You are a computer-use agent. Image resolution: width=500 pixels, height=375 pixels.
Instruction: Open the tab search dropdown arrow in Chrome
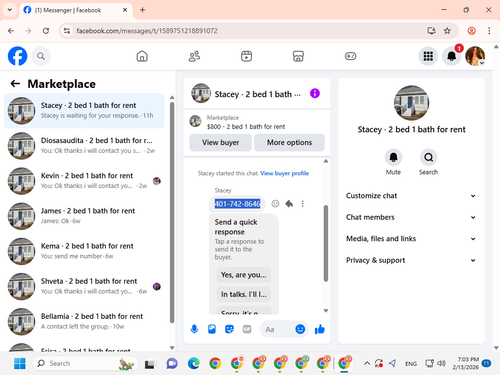pyautogui.click(x=10, y=10)
